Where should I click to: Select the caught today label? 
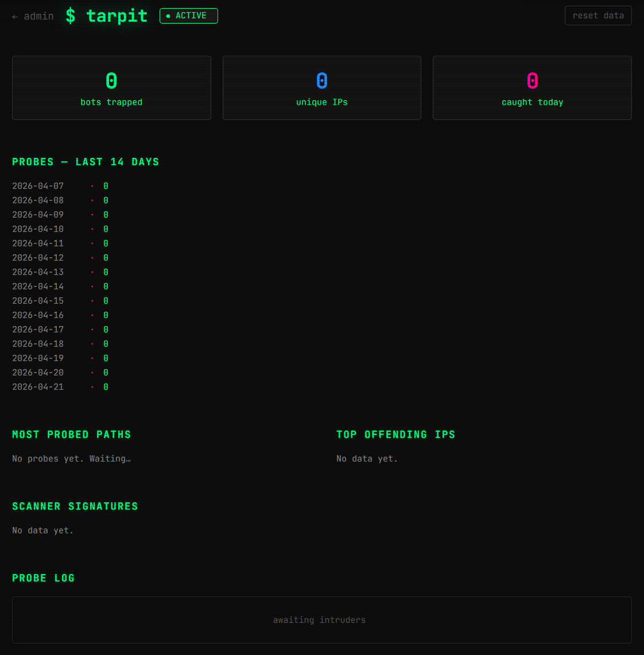532,102
